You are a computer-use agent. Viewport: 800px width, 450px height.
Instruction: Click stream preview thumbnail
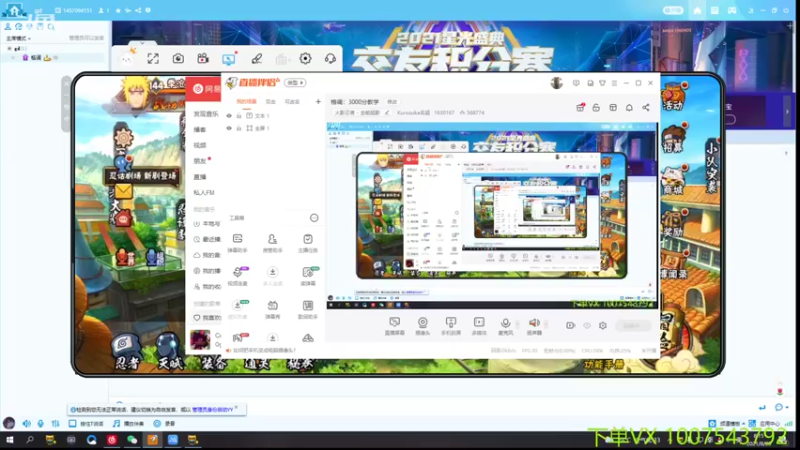point(492,216)
